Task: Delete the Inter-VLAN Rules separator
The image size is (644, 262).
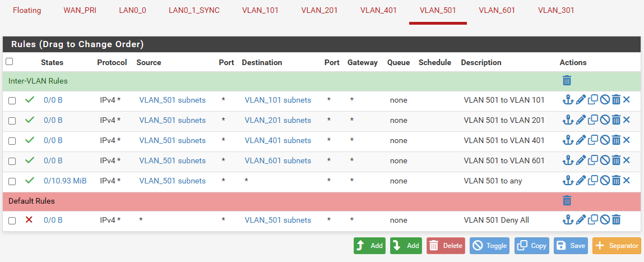Action: pos(567,81)
